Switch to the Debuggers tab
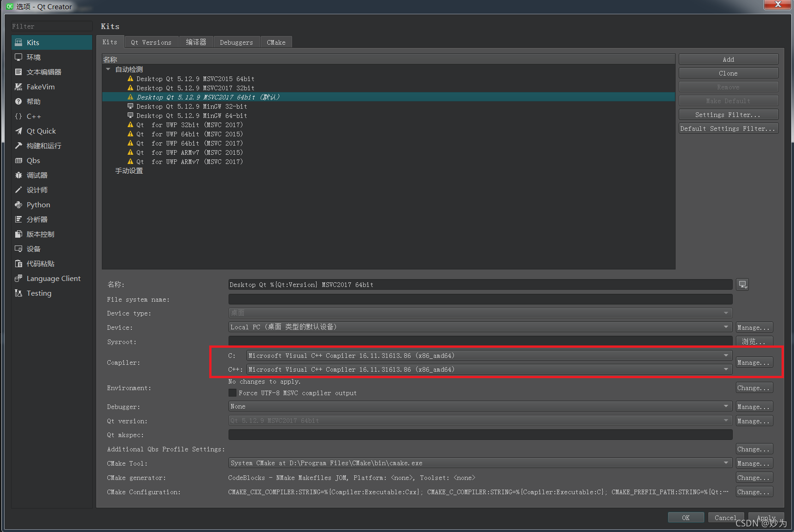This screenshot has height=532, width=794. [236, 42]
